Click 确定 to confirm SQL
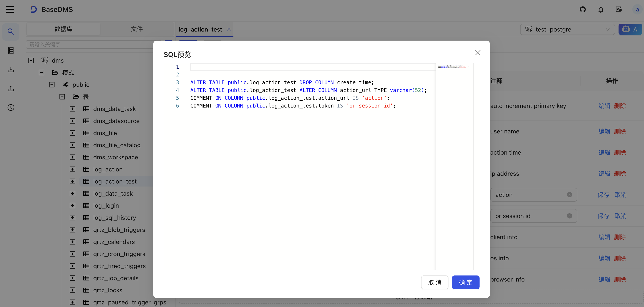The image size is (644, 307). [466, 282]
